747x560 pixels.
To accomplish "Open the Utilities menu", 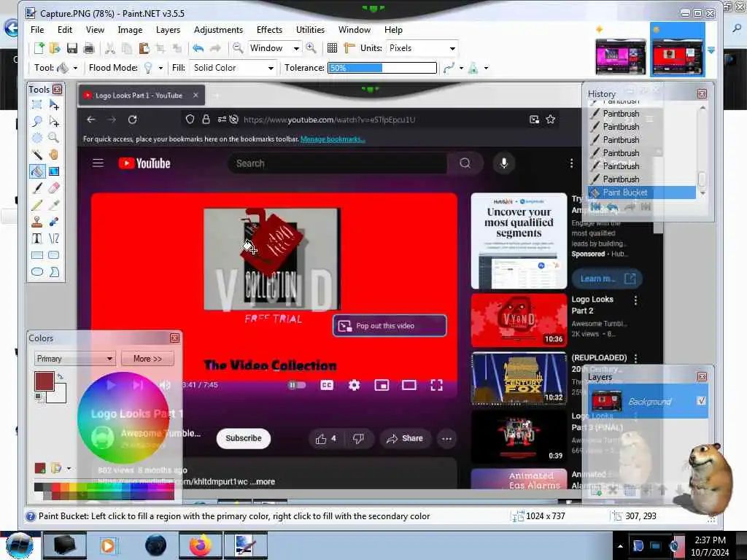I will point(310,29).
